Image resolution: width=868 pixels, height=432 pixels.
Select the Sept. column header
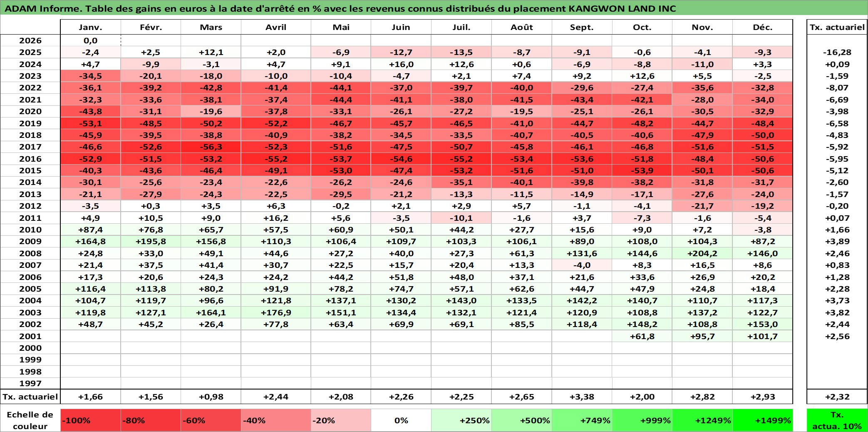tap(582, 27)
